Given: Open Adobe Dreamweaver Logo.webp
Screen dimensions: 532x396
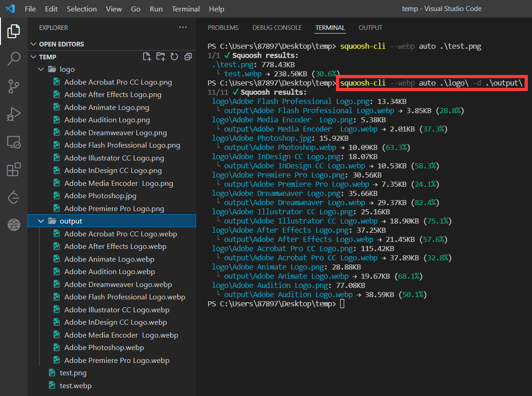Looking at the screenshot, I should [118, 284].
